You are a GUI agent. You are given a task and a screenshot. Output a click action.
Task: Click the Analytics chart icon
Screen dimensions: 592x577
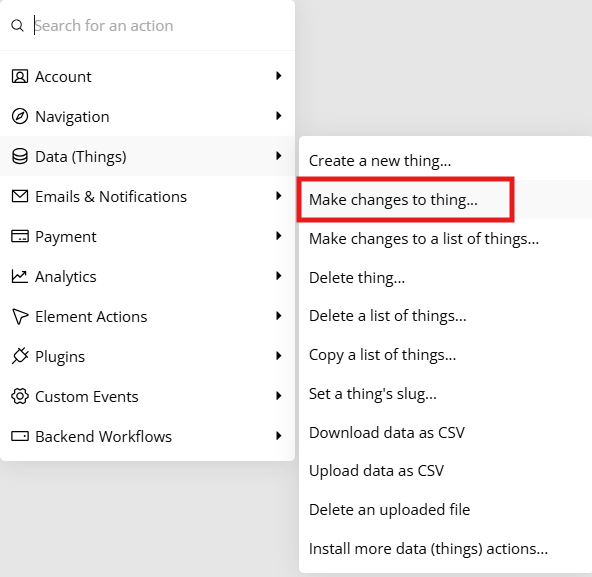point(20,276)
